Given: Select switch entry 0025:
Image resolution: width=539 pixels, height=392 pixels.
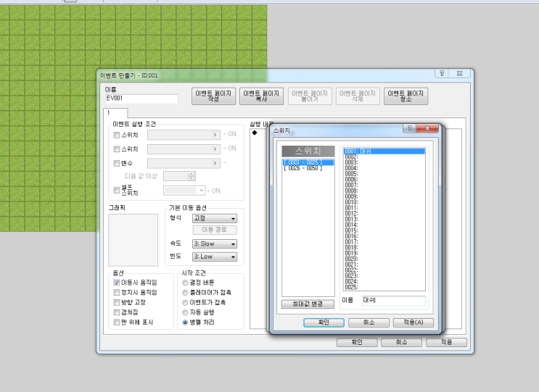Looking at the screenshot, I should click(384, 288).
